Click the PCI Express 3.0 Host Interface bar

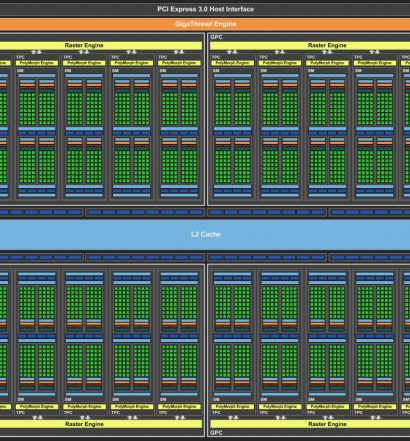(x=205, y=9)
